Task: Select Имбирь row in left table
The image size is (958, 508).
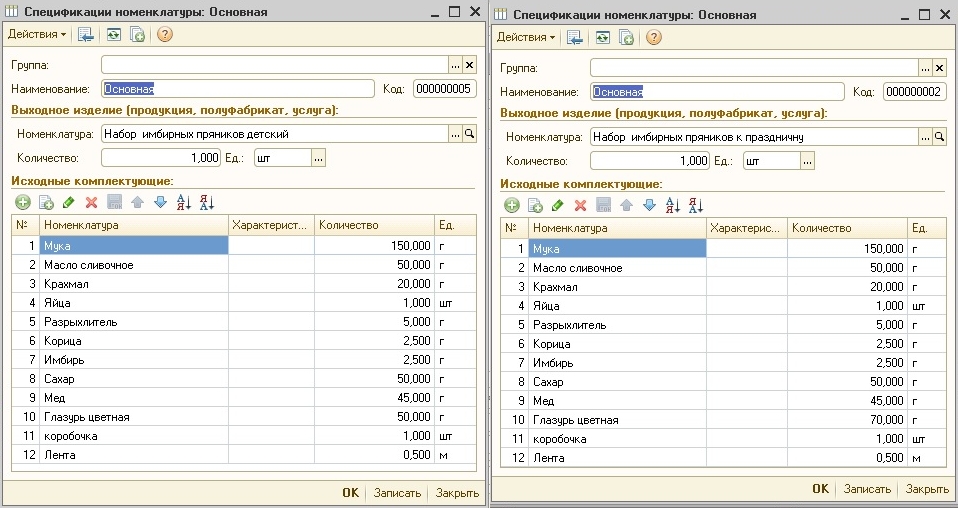Action: click(x=244, y=359)
